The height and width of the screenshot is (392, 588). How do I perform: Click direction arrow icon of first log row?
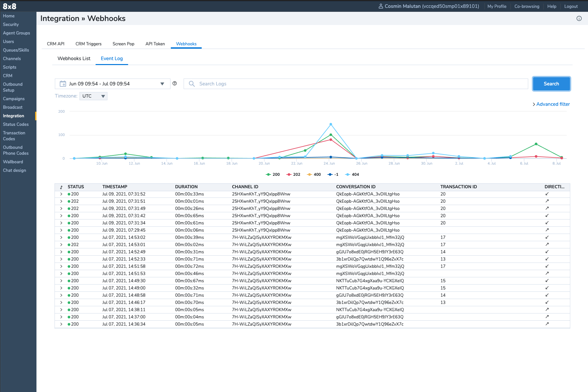click(x=547, y=194)
